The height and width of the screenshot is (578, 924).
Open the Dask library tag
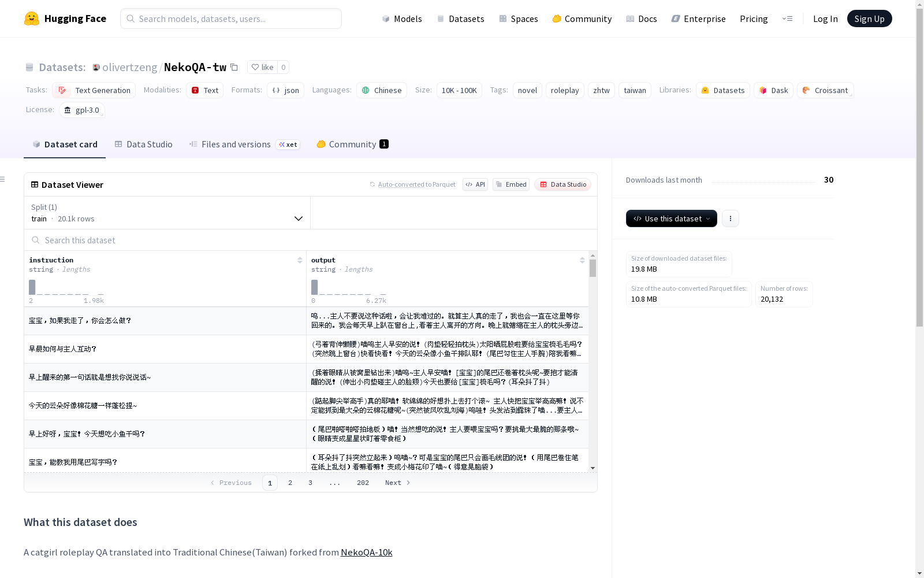(x=773, y=90)
